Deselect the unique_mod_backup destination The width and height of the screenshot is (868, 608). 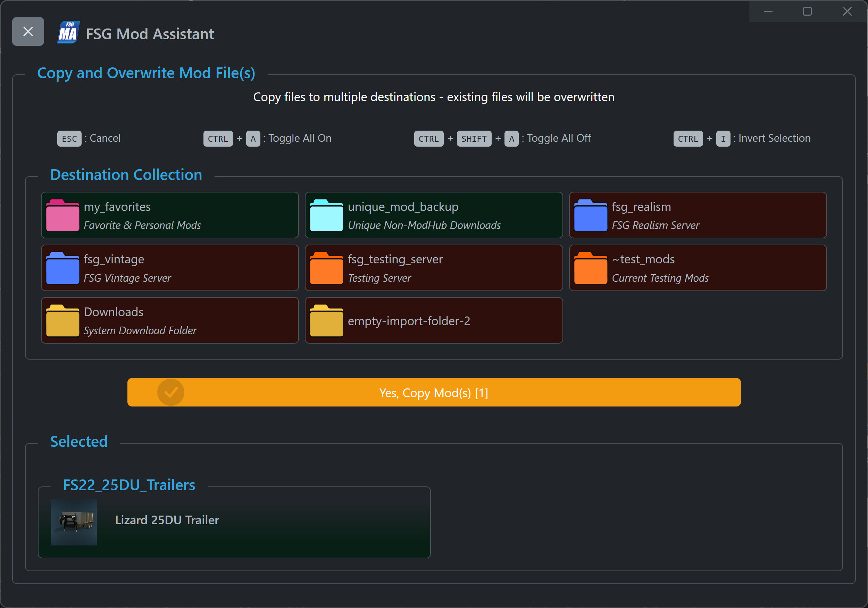(x=434, y=215)
